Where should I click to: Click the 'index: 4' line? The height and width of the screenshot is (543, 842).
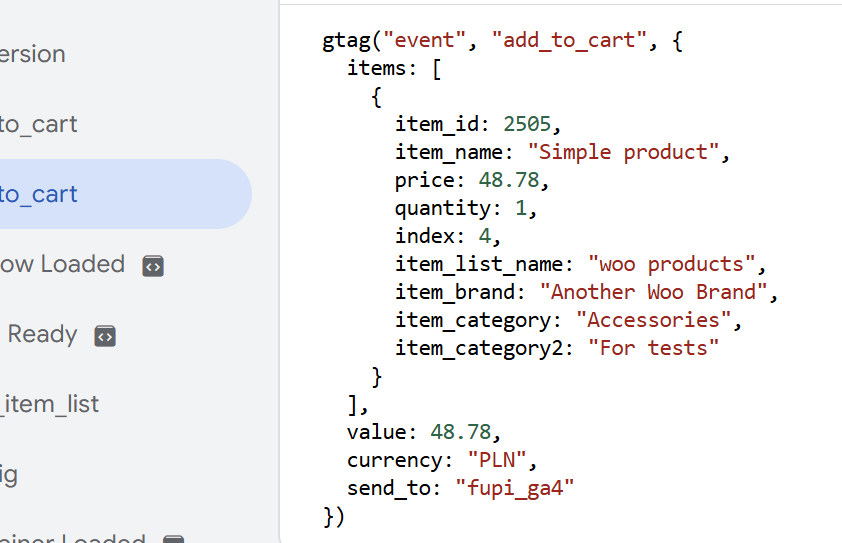[x=448, y=236]
